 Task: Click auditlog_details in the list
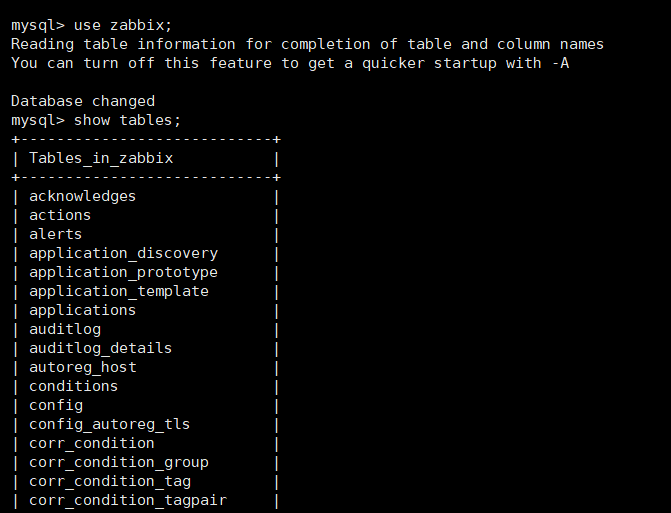pos(100,348)
